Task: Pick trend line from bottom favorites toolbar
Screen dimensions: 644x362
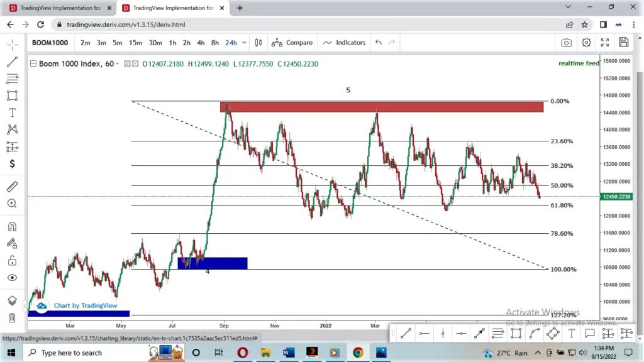Action: tap(406, 334)
